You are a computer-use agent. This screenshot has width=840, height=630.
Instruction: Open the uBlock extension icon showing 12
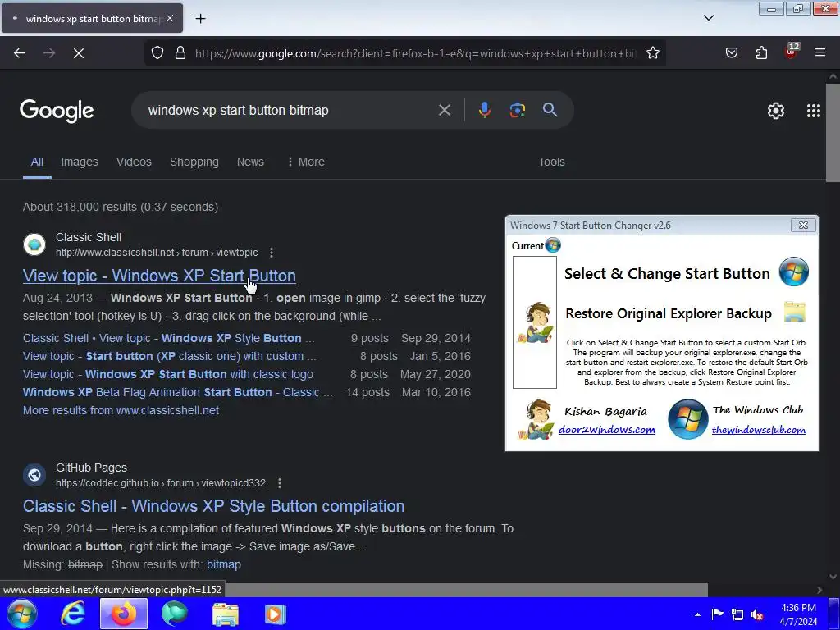pyautogui.click(x=792, y=51)
